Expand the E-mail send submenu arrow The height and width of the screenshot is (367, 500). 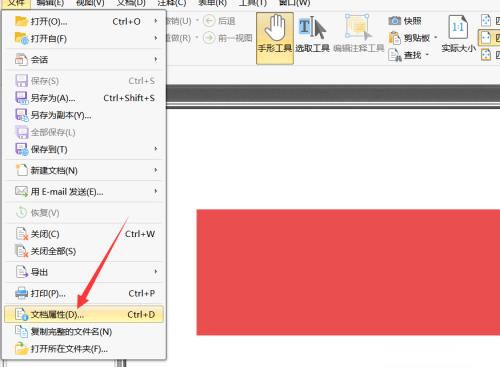tap(156, 191)
